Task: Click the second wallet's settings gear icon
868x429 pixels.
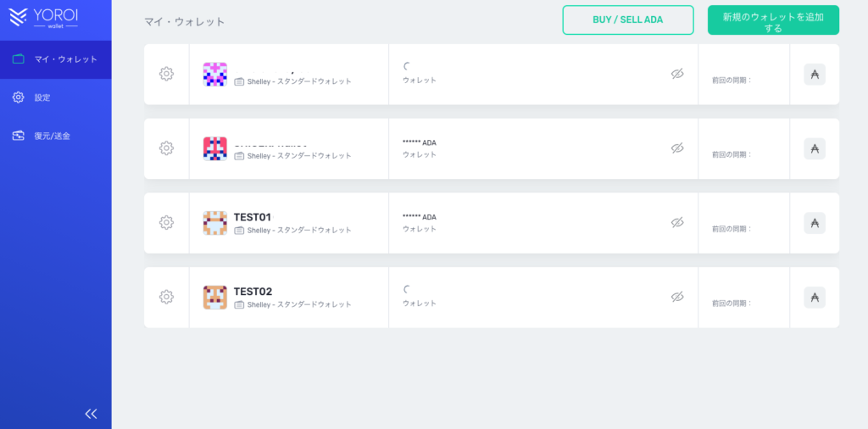Action: click(166, 148)
